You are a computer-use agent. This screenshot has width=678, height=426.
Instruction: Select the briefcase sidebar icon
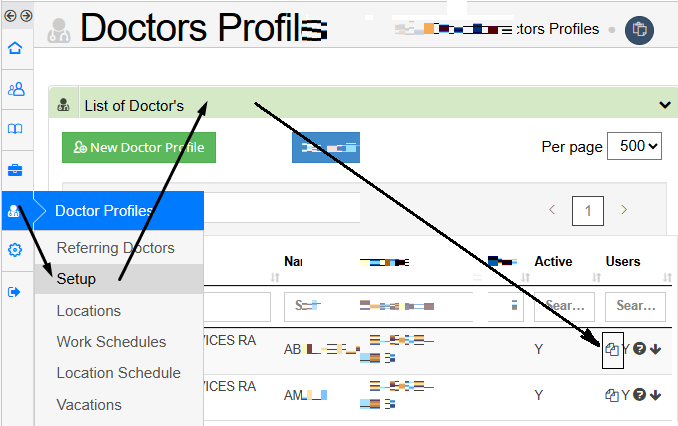pos(15,170)
